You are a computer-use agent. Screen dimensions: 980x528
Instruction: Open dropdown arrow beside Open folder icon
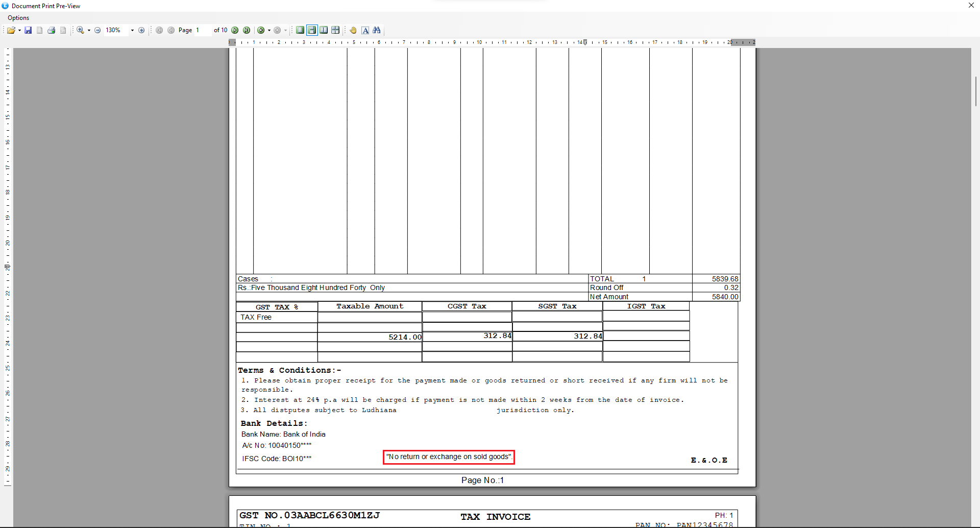[x=19, y=30]
